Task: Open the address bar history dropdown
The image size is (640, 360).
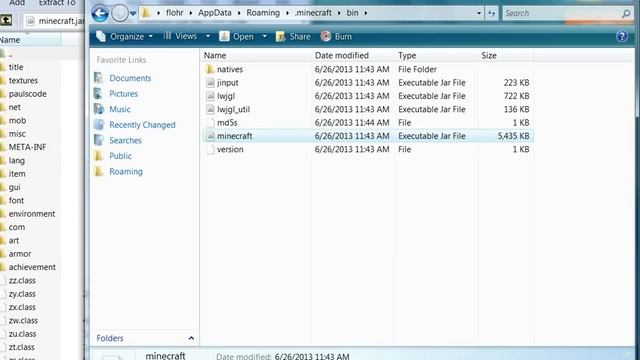Action: [x=479, y=13]
